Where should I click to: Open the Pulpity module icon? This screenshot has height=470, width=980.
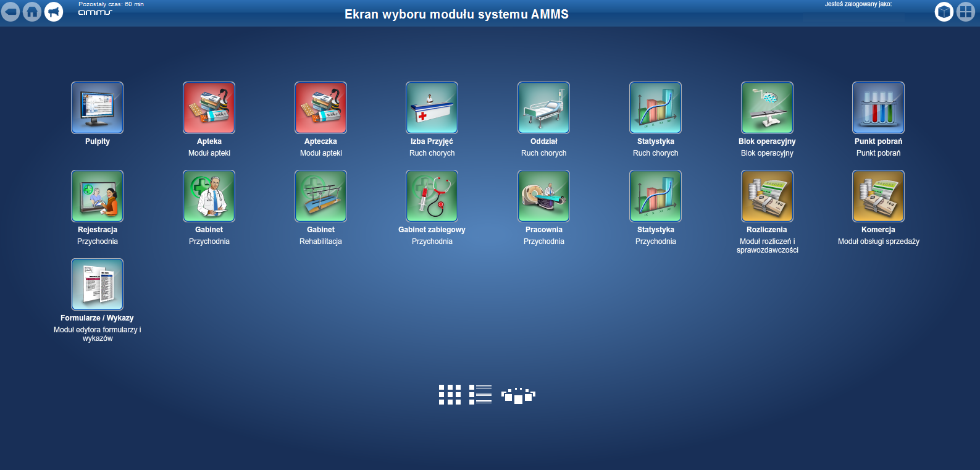point(97,107)
